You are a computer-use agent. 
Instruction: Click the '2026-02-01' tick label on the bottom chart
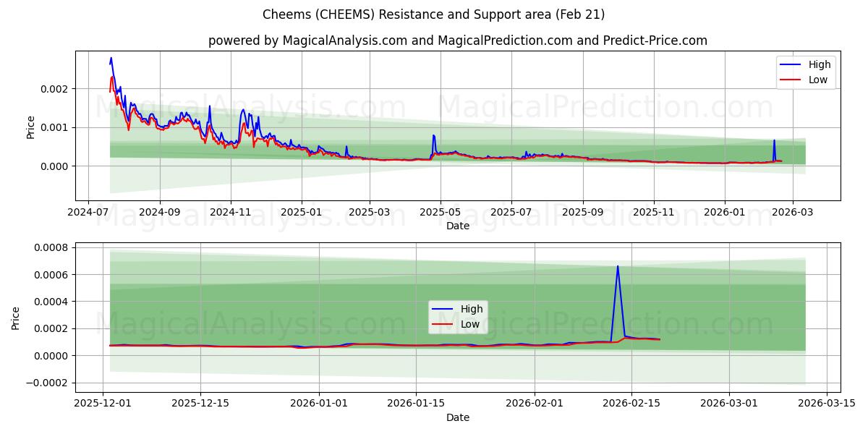[x=535, y=404]
